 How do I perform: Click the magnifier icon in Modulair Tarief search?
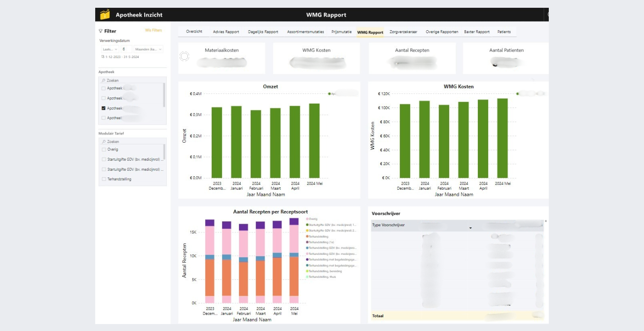[103, 142]
